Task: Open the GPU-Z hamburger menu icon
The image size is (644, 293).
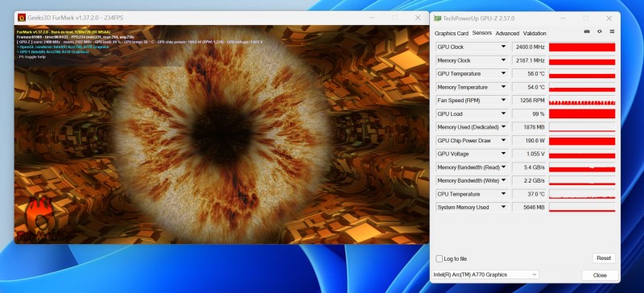Action: click(612, 31)
